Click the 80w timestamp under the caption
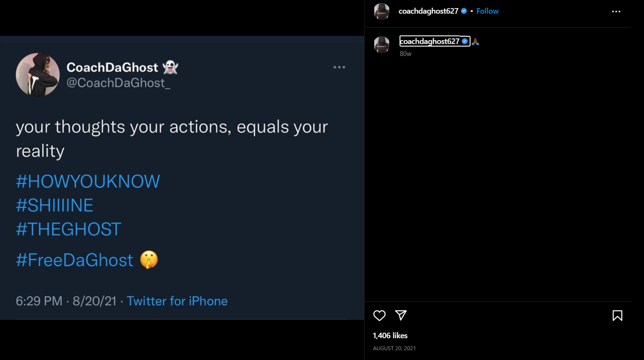This screenshot has width=644, height=360. click(406, 54)
